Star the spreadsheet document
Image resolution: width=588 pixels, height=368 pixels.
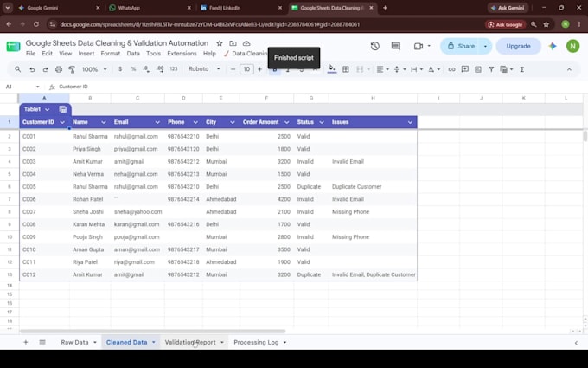coord(220,43)
